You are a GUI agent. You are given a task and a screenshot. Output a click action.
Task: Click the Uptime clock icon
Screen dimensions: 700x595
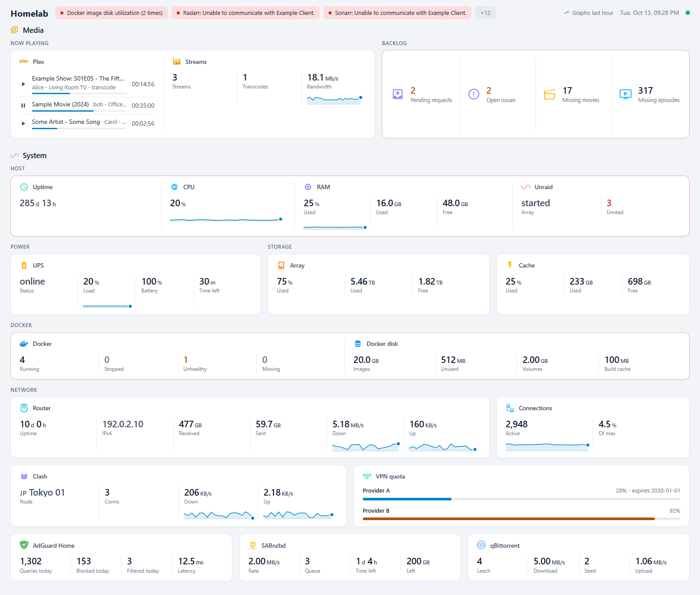click(24, 187)
